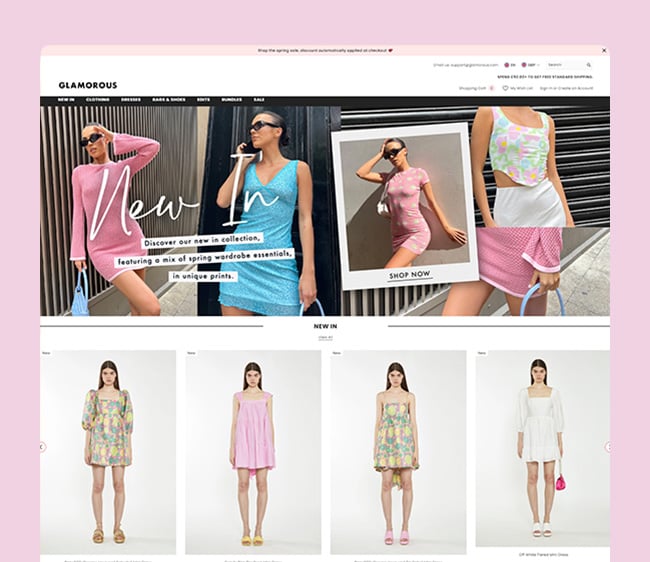Click the free standard shipping notice
Viewport: 650px width, 562px height.
[545, 77]
